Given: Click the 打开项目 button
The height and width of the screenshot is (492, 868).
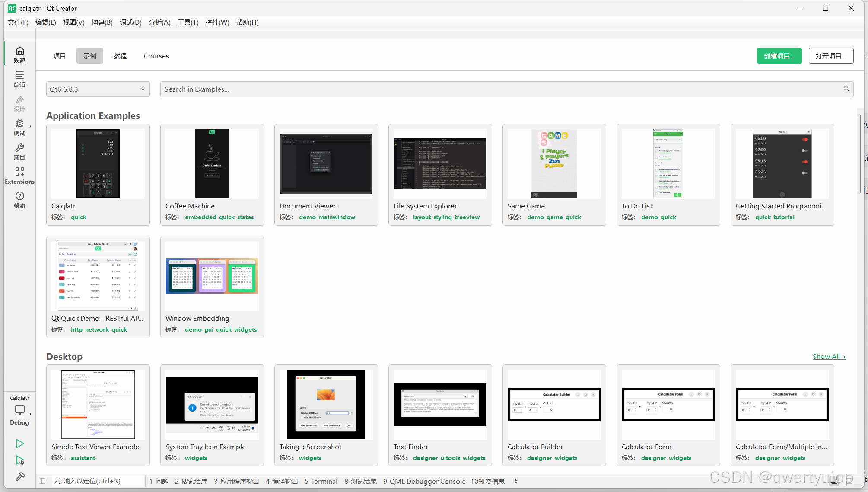Looking at the screenshot, I should (x=831, y=56).
